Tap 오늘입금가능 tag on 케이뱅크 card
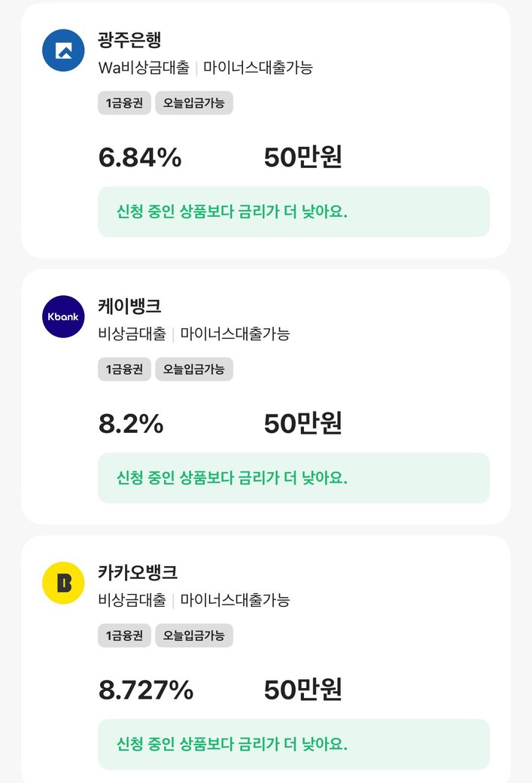The image size is (532, 783). click(194, 369)
